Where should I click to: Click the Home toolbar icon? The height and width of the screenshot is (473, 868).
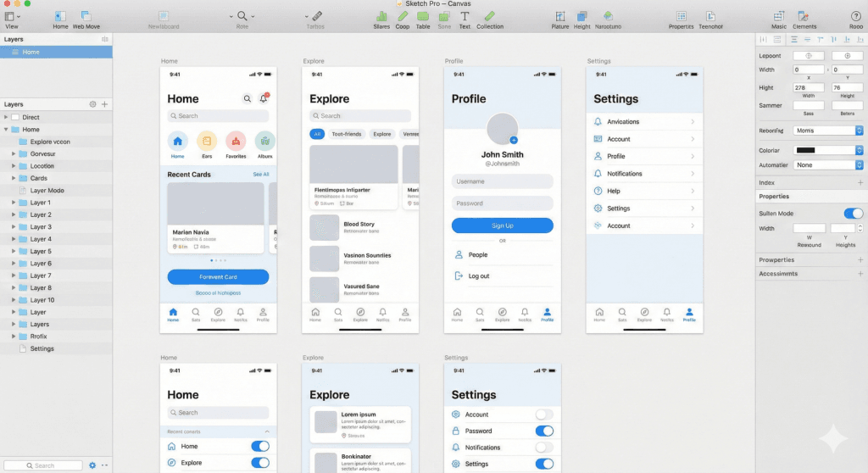[x=60, y=17]
